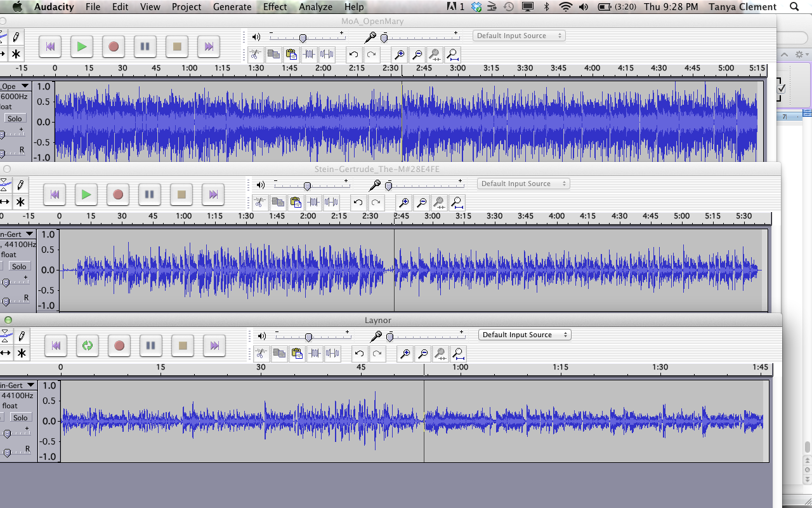
Task: Open Wi-Fi status menu
Action: click(x=565, y=7)
